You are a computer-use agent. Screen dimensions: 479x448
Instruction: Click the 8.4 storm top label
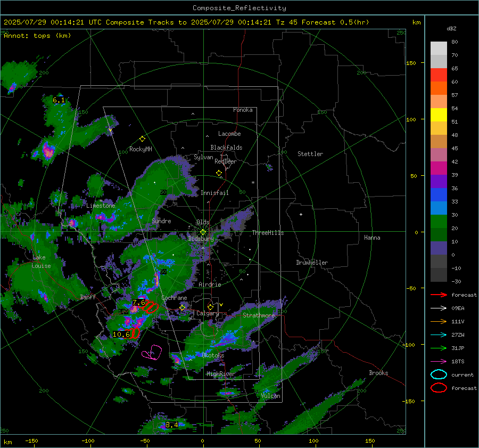click(172, 425)
